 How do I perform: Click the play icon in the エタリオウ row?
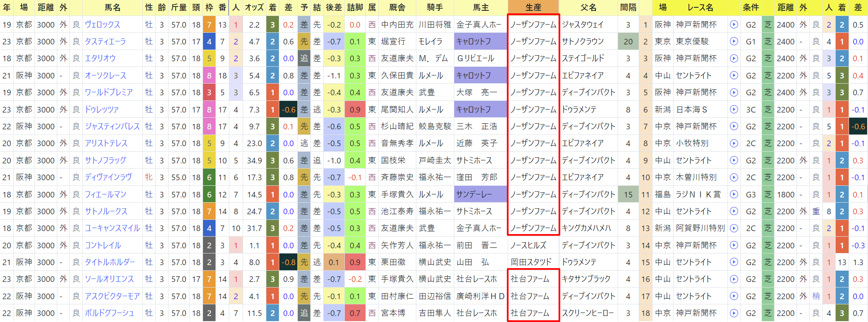click(x=734, y=58)
